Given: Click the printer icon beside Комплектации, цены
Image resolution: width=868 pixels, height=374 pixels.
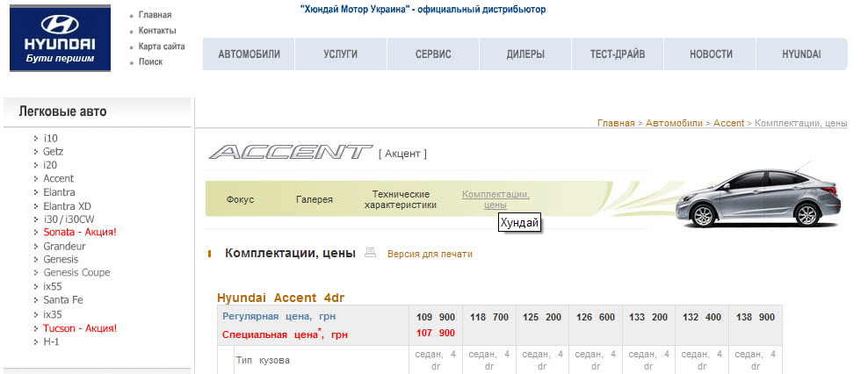Looking at the screenshot, I should pos(371,253).
